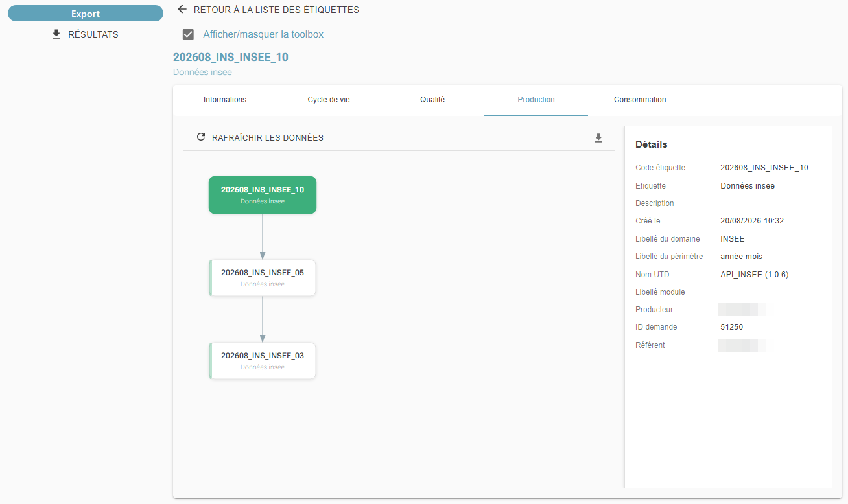Image resolution: width=848 pixels, height=504 pixels.
Task: Click the domain value INSEE
Action: [733, 239]
